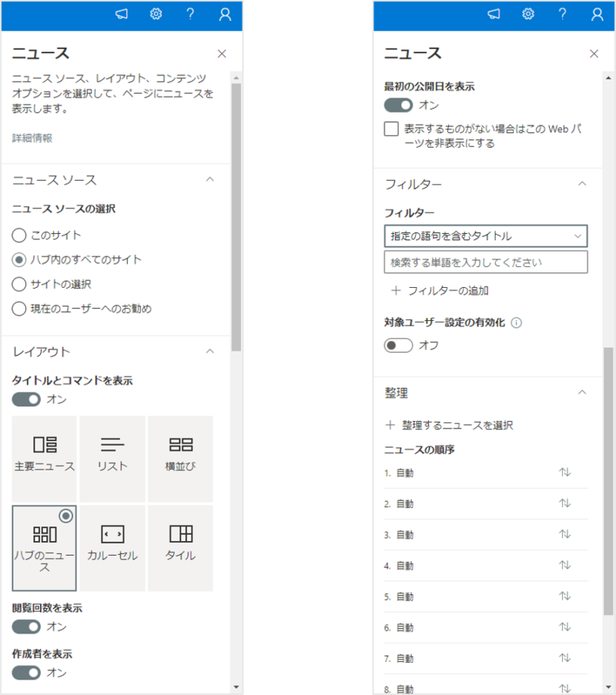
Task: Enable the 対象ユーザー設定の有効化 toggle
Action: (398, 346)
